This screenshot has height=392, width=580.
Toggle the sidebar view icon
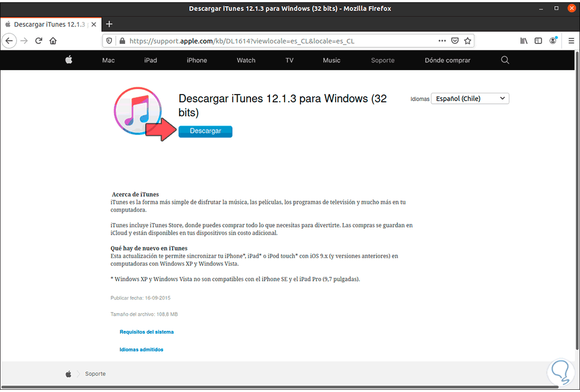538,41
